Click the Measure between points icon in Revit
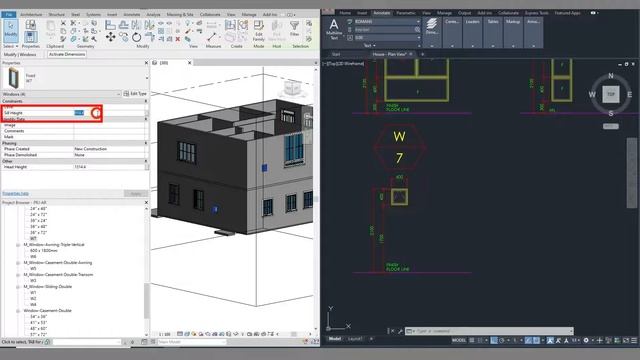Screen dimensions: 640x360 tap(211, 37)
